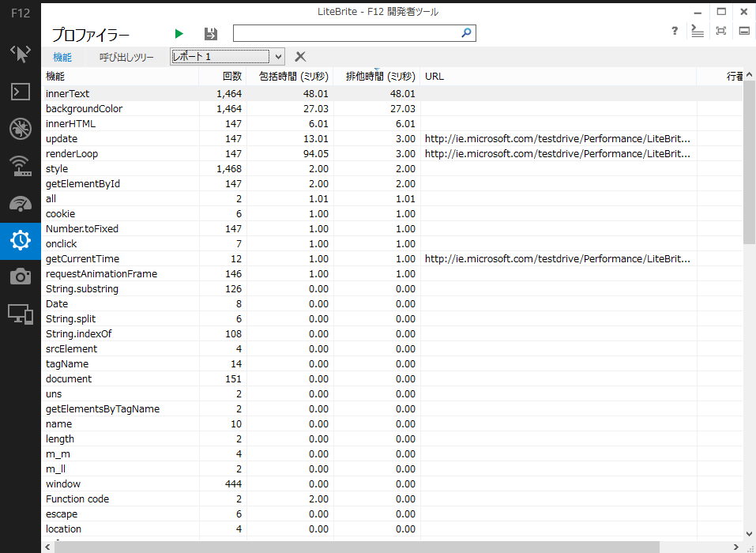The image size is (756, 553).
Task: Select the escape row
Action: (393, 514)
